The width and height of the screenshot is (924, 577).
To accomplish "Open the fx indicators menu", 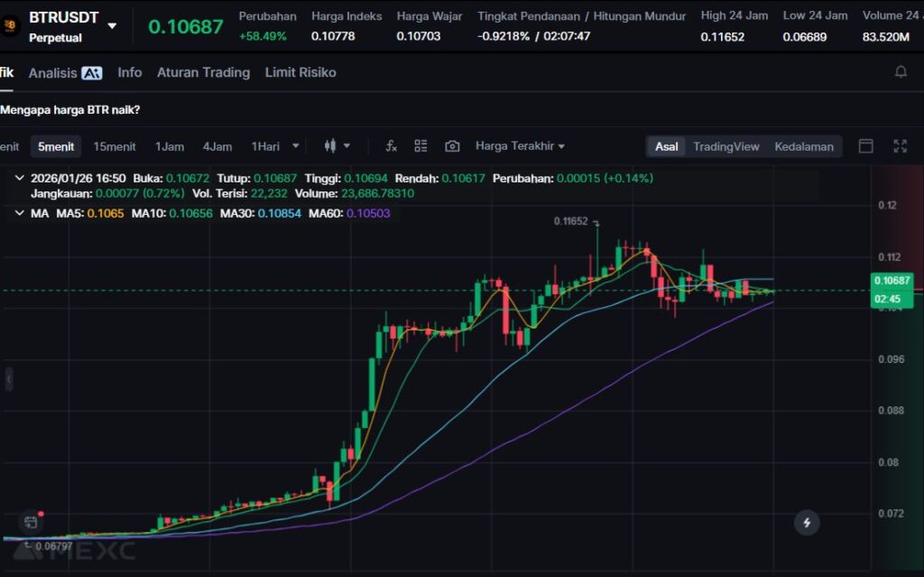I will point(391,146).
